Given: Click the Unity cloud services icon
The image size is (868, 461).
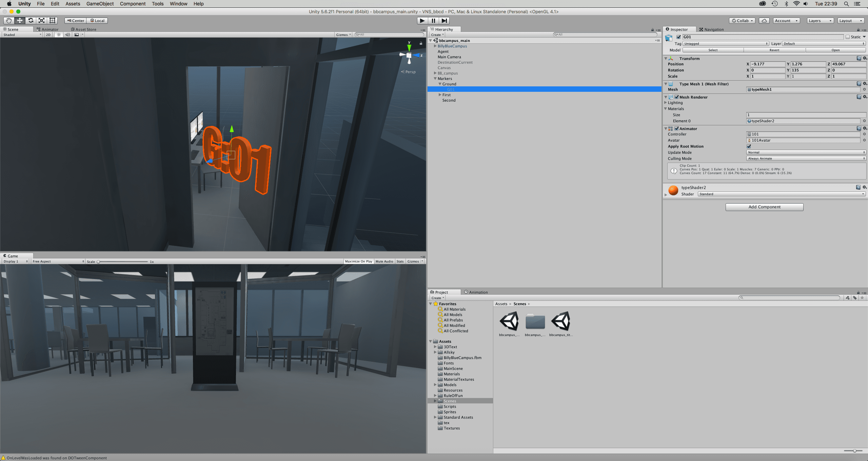Looking at the screenshot, I should pyautogui.click(x=764, y=20).
